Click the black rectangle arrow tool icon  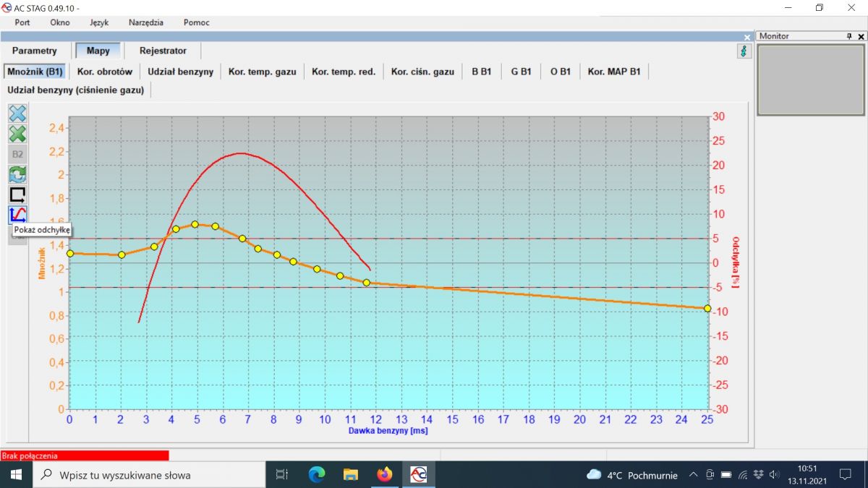coord(17,194)
